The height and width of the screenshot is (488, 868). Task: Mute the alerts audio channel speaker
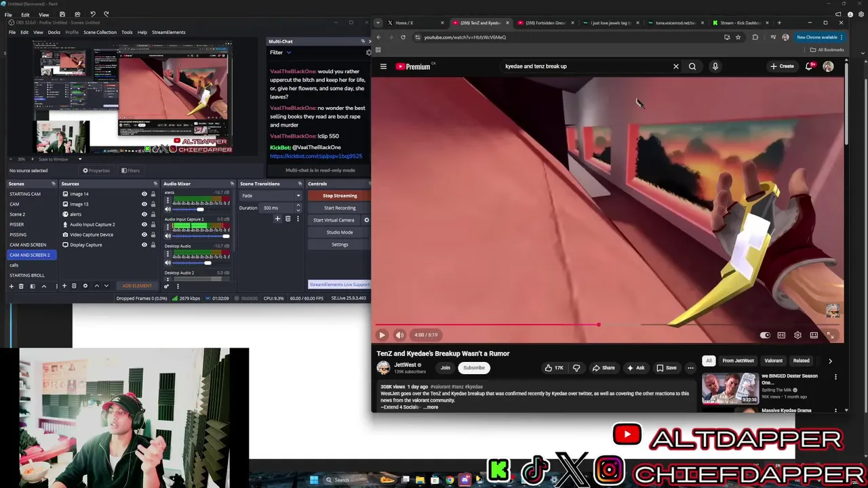pos(167,209)
